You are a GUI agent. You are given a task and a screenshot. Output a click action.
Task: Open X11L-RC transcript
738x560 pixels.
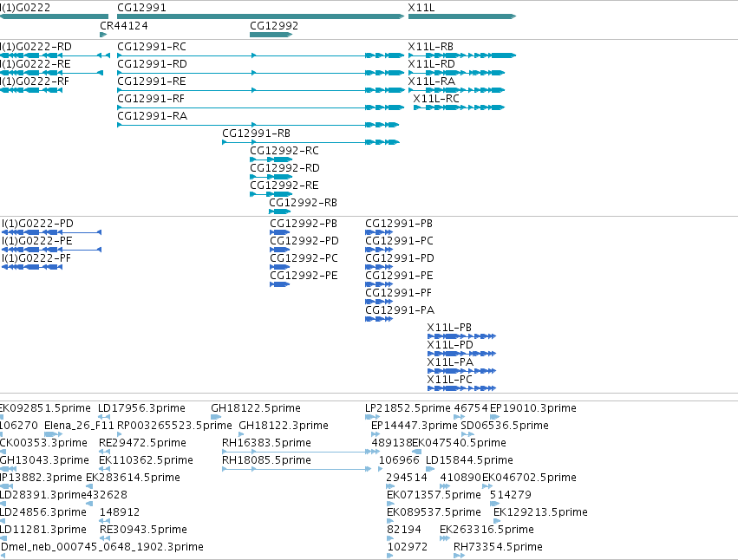point(459,107)
